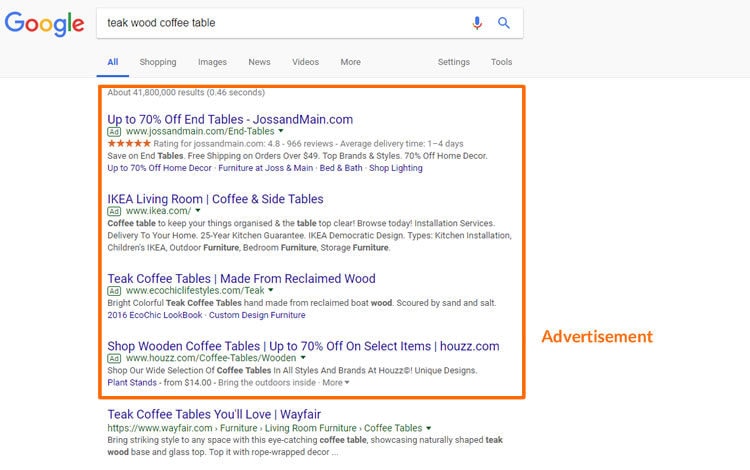Image resolution: width=750 pixels, height=470 pixels.
Task: Click Up to 70% Off Home Decor sitelink
Action: click(159, 168)
